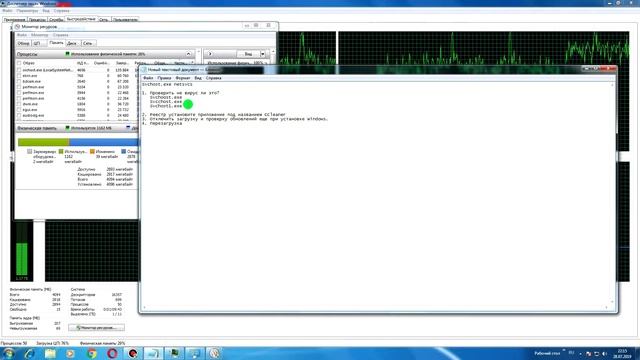Image resolution: width=640 pixels, height=360 pixels.
Task: Check perfmon.exe checkbox with PID 3944
Action: pos(19,93)
